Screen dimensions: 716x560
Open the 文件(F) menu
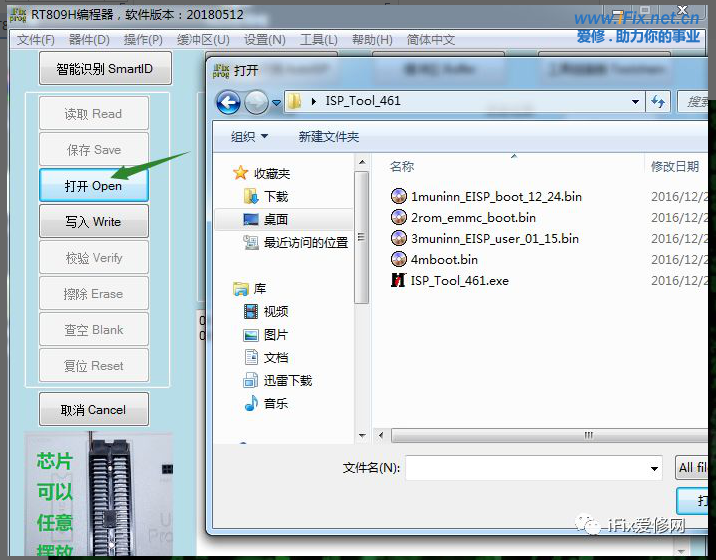(36, 40)
